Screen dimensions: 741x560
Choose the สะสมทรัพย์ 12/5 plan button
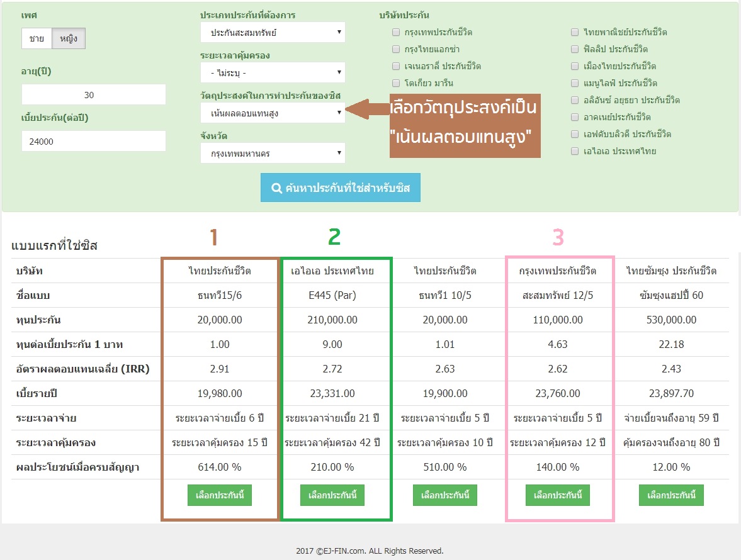(558, 495)
